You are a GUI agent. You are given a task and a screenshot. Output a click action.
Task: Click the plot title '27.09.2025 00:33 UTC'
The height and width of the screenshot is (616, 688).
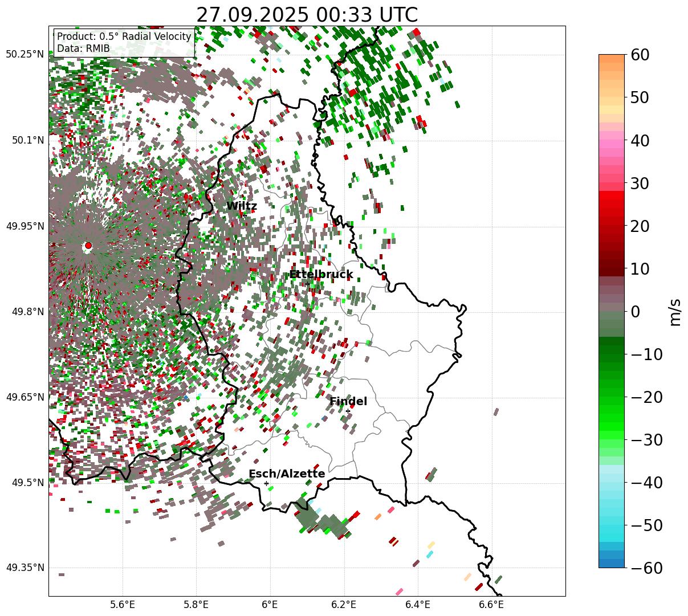click(x=307, y=14)
